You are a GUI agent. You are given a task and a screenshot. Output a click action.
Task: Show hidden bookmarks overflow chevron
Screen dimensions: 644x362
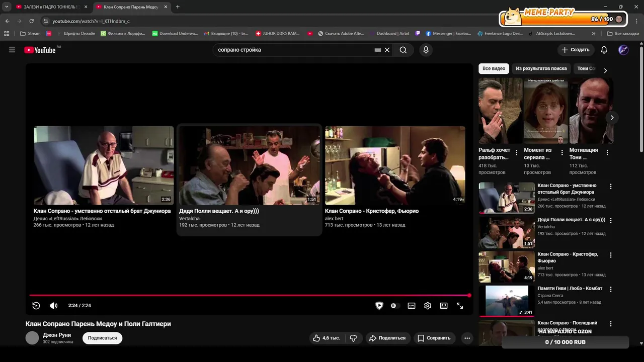(594, 34)
